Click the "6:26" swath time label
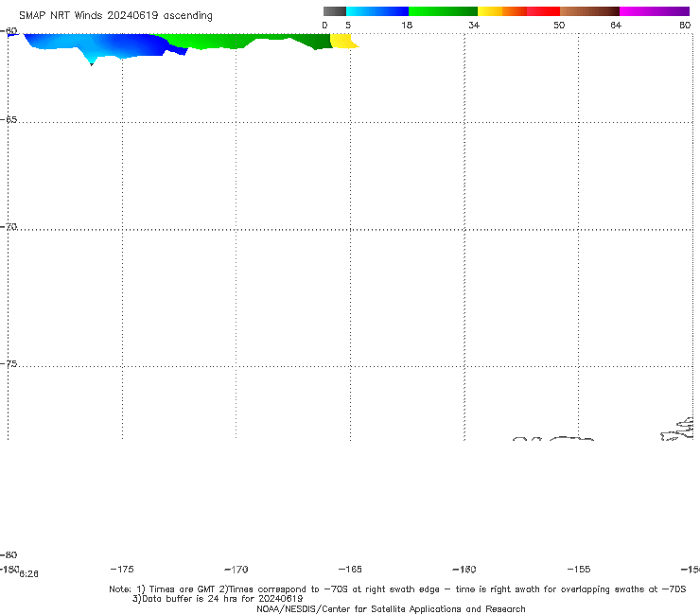 click(28, 574)
